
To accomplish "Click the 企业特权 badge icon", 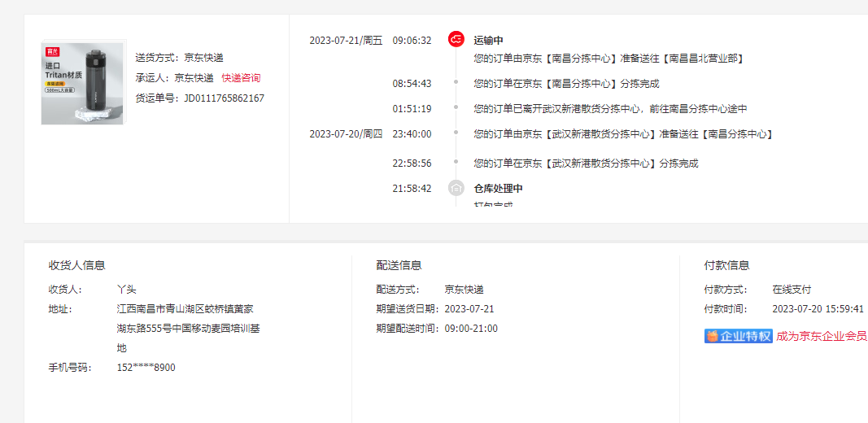I will point(738,336).
